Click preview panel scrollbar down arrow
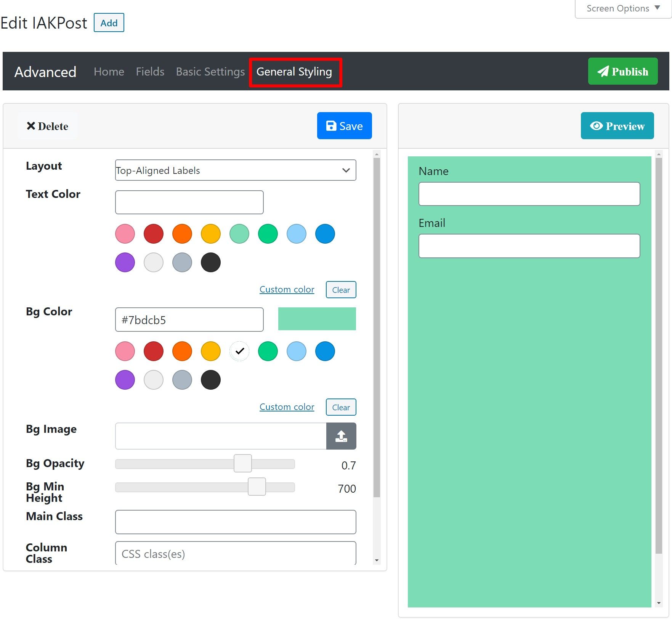 pyautogui.click(x=659, y=603)
